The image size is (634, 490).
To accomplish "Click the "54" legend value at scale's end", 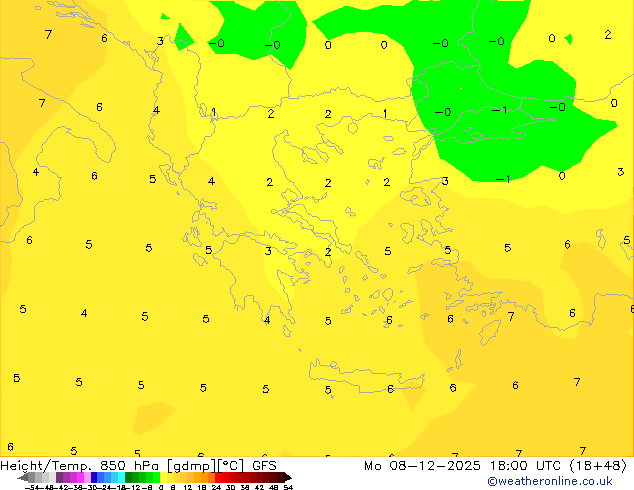I will pos(288,487).
